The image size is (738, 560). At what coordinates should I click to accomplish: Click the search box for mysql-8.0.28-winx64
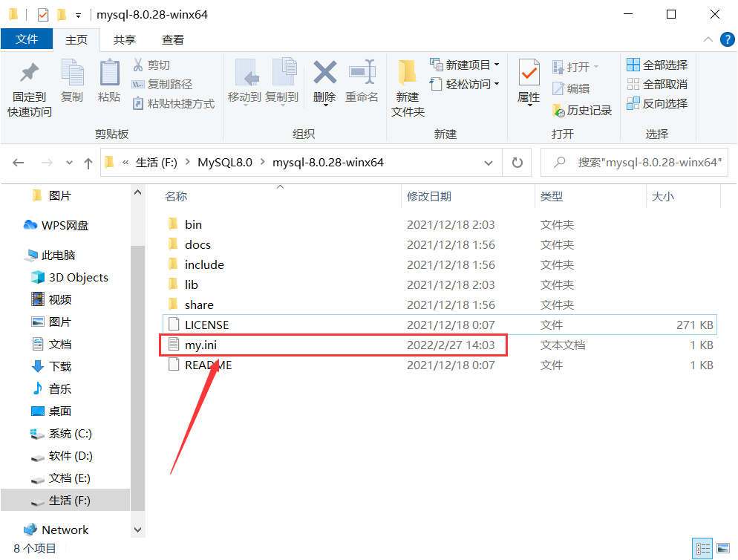635,163
